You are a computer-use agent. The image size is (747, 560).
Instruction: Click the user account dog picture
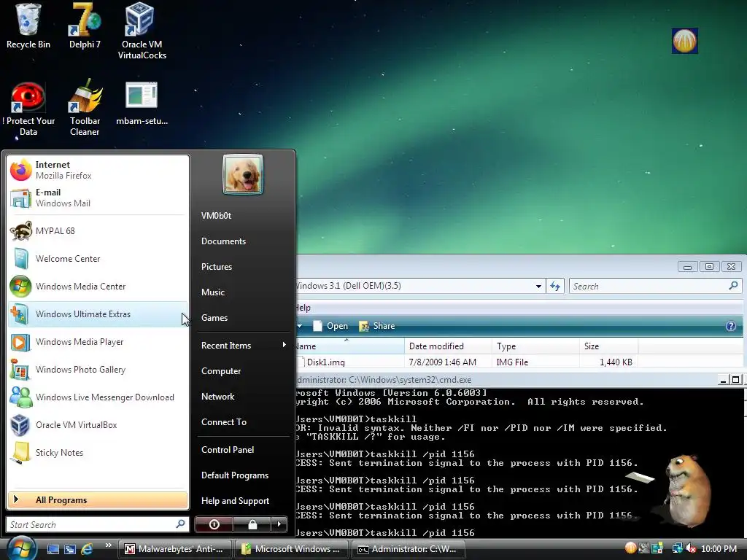click(x=243, y=174)
